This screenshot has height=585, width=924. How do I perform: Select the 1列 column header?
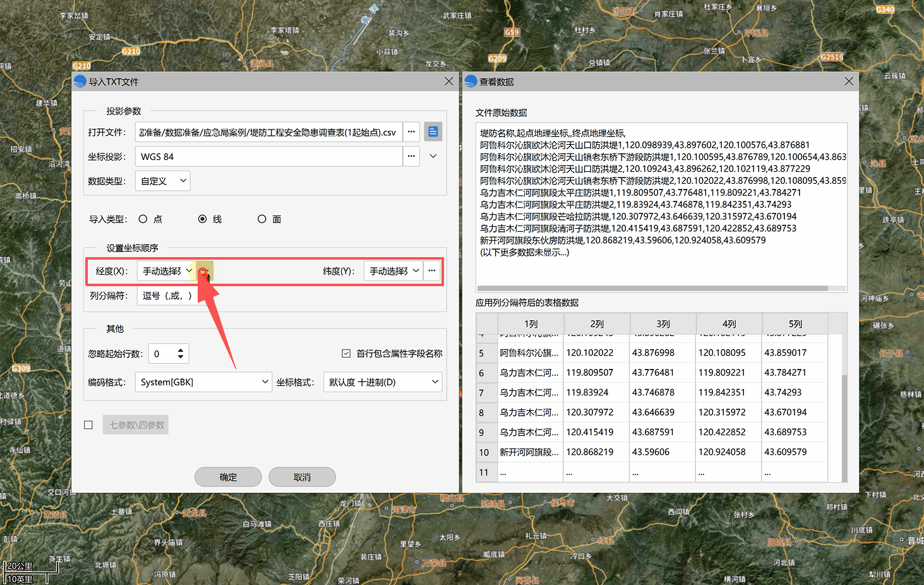tap(531, 323)
